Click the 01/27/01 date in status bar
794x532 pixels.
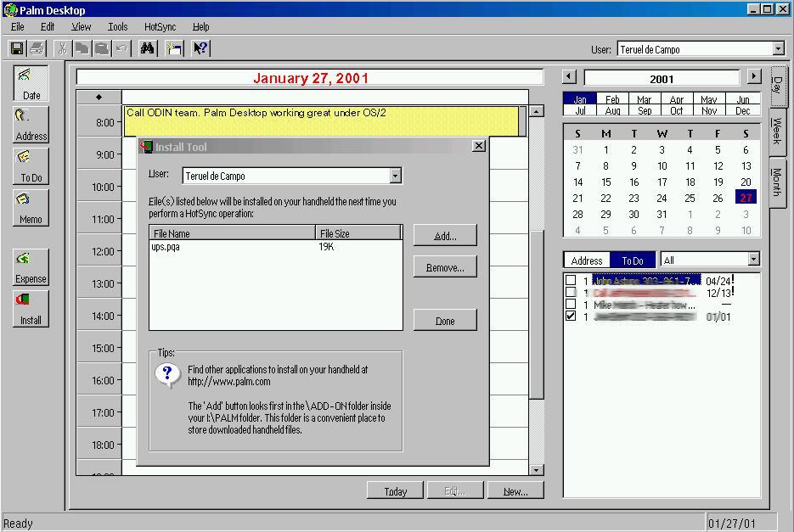[x=732, y=524]
